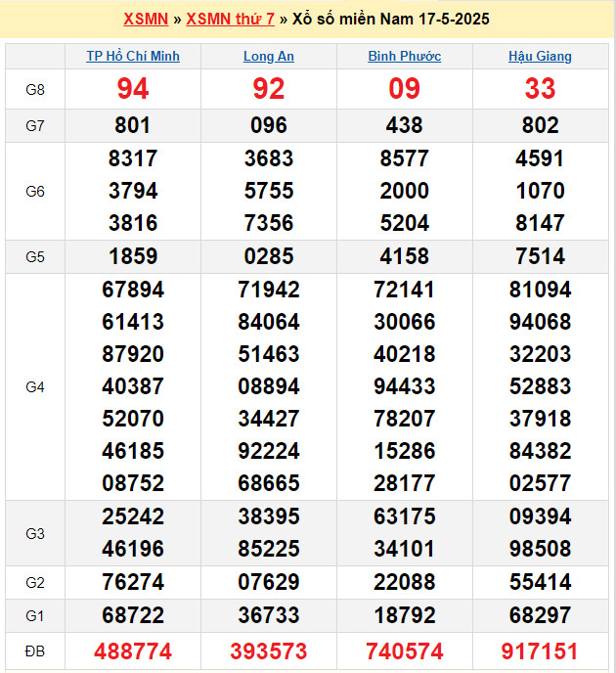Image resolution: width=616 pixels, height=673 pixels.
Task: Click G4 number 08752
Action: tap(133, 483)
